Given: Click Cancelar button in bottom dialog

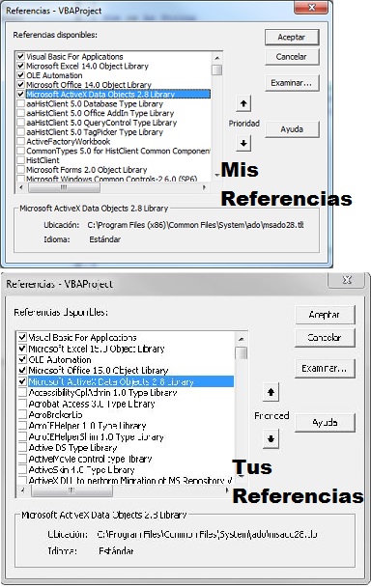Looking at the screenshot, I should 325,338.
